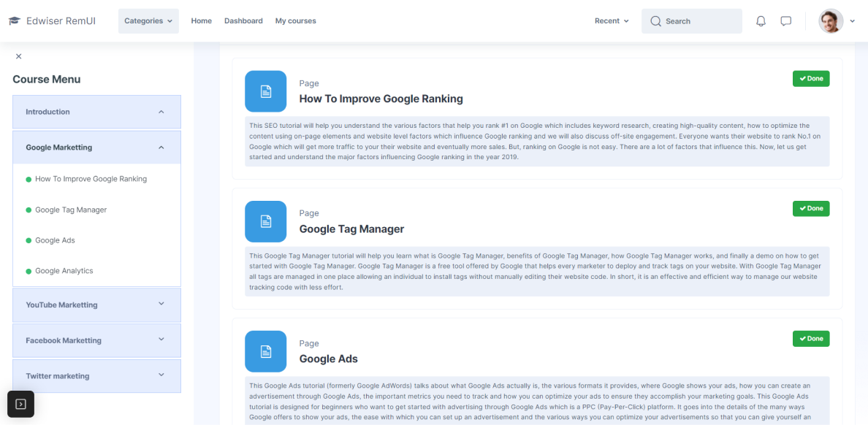This screenshot has width=868, height=425.
Task: Open Dashboard in the top navigation
Action: click(x=243, y=21)
